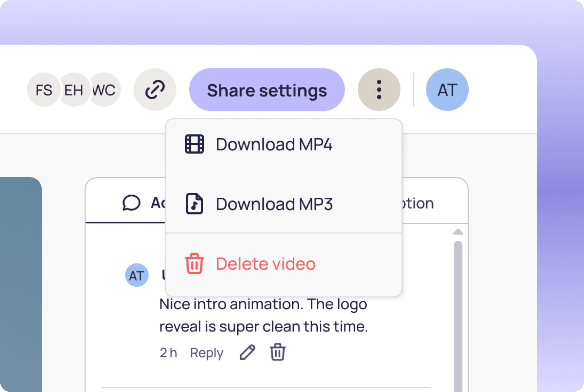The image size is (584, 392).
Task: Switch to the tab ending in "ption"
Action: (418, 204)
